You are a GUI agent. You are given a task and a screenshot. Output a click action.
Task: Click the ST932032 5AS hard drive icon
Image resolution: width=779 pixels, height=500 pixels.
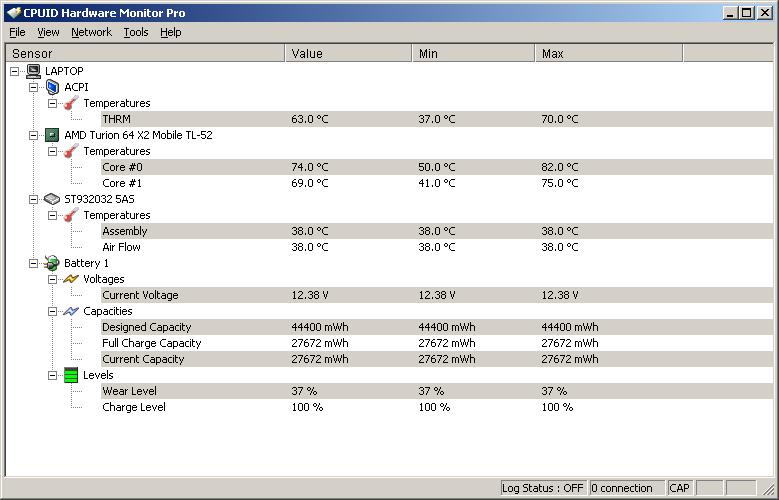coord(52,199)
